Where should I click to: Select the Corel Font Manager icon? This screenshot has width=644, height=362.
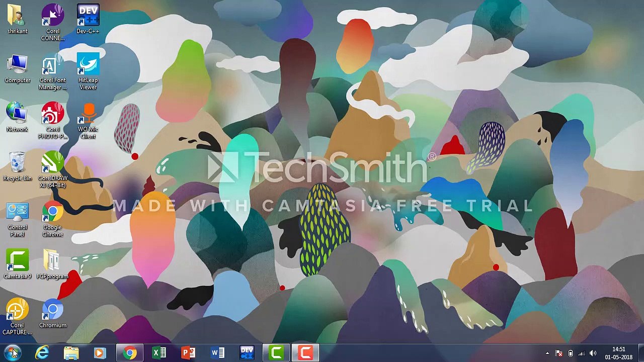52,65
